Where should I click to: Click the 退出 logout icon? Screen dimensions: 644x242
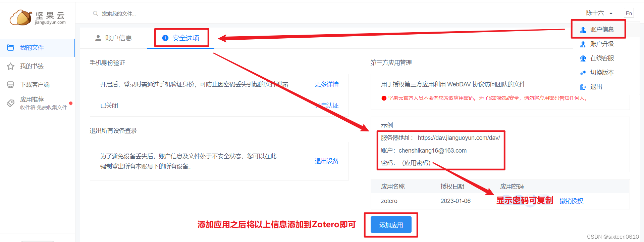(x=583, y=87)
